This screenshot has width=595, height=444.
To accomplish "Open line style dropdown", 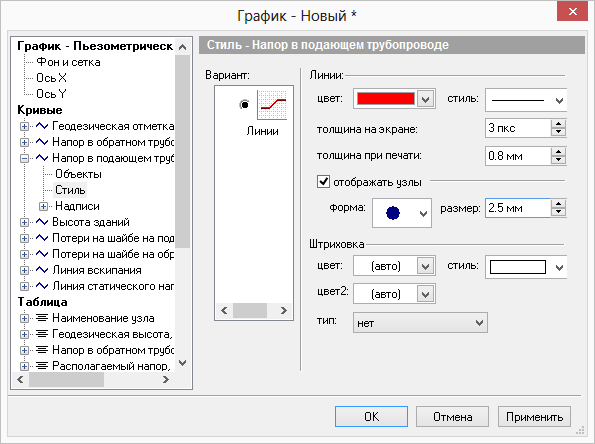I will coord(526,100).
